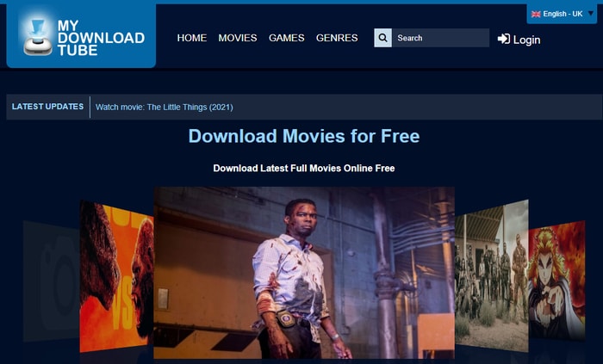Select the soldiers group carousel poster
This screenshot has height=364, width=603.
[x=492, y=275]
